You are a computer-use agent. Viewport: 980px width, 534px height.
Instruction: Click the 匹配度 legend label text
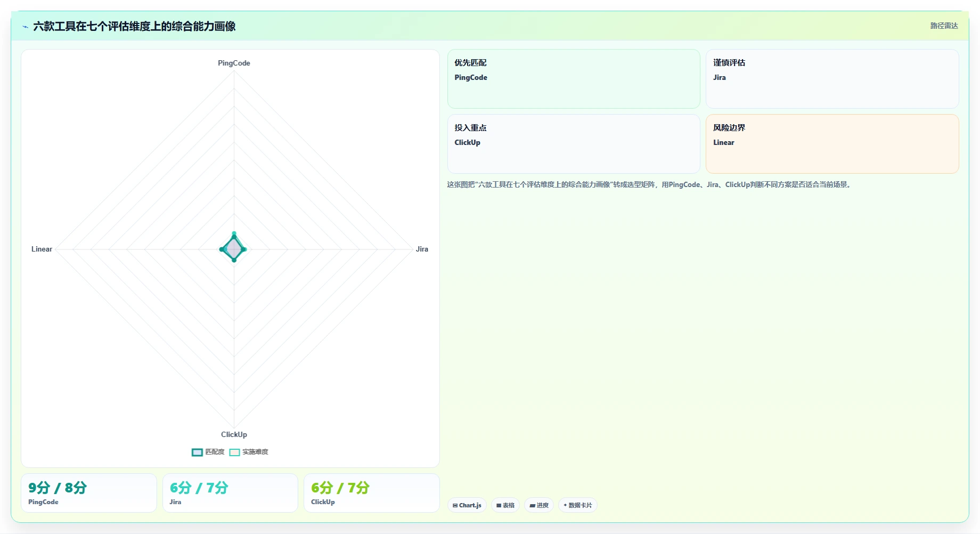tap(215, 452)
